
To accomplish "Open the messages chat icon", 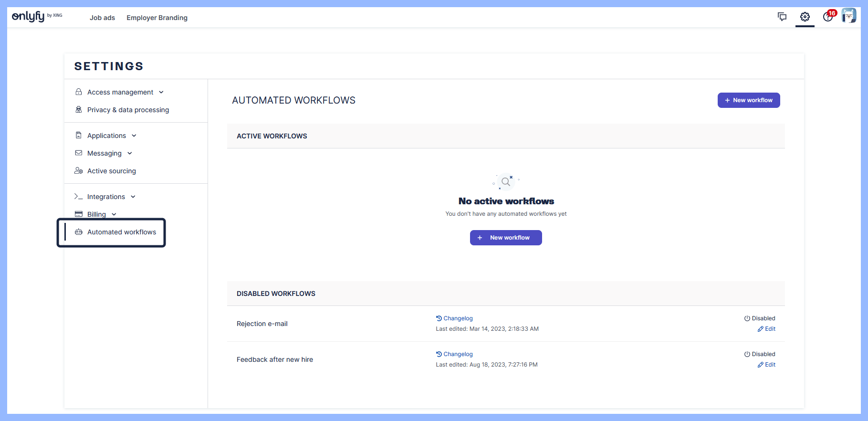I will click(x=782, y=17).
